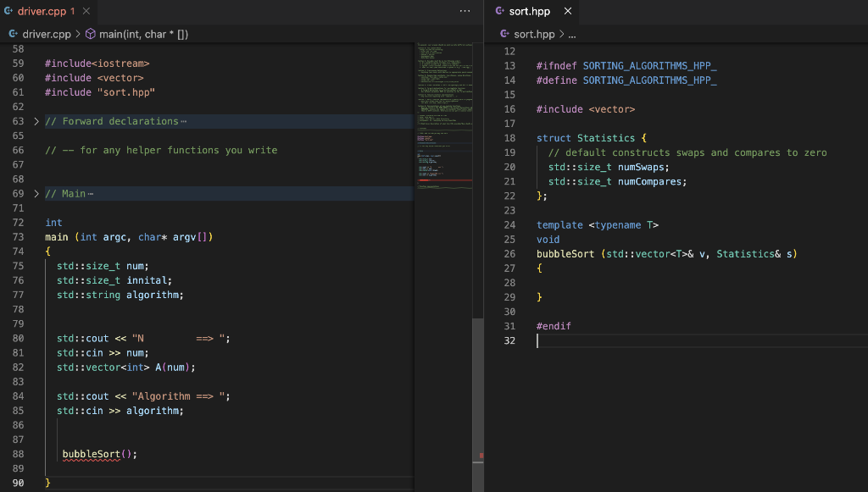Image resolution: width=868 pixels, height=492 pixels.
Task: Switch to the sort.hpp tab
Action: [530, 11]
